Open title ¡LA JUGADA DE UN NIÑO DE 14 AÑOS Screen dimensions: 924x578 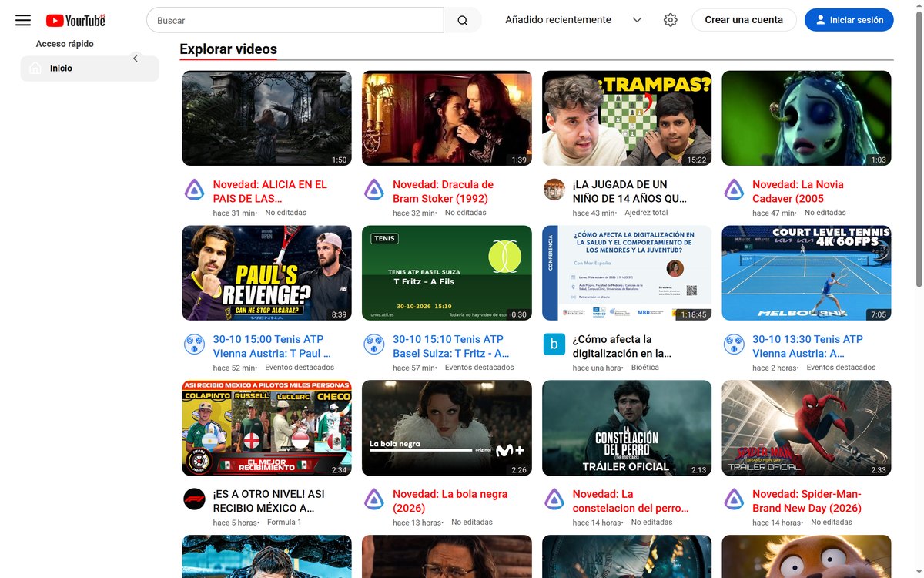click(x=629, y=191)
